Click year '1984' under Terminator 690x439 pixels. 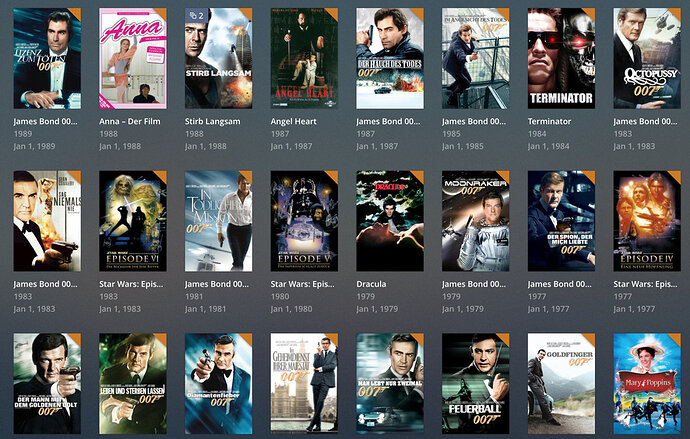click(x=537, y=134)
